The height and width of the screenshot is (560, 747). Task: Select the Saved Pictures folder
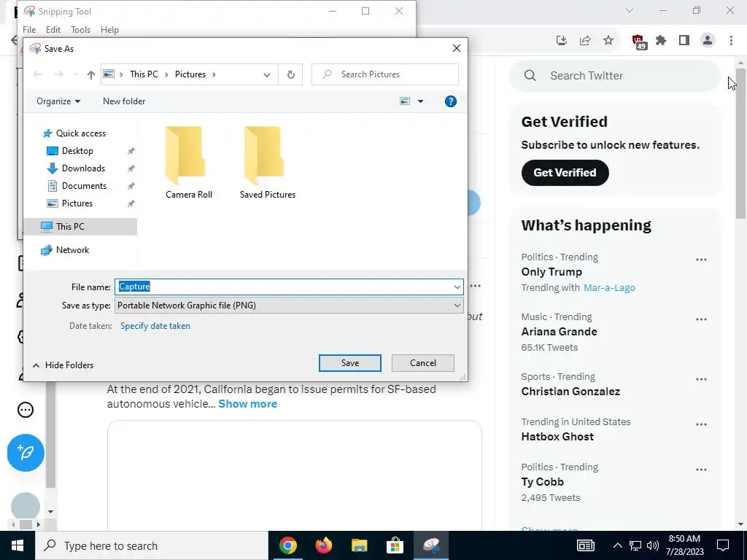pos(267,163)
